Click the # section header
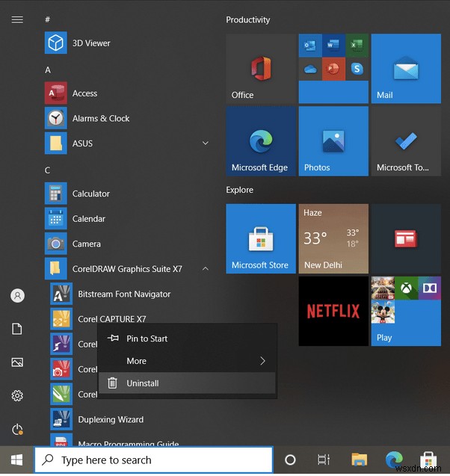 point(47,19)
